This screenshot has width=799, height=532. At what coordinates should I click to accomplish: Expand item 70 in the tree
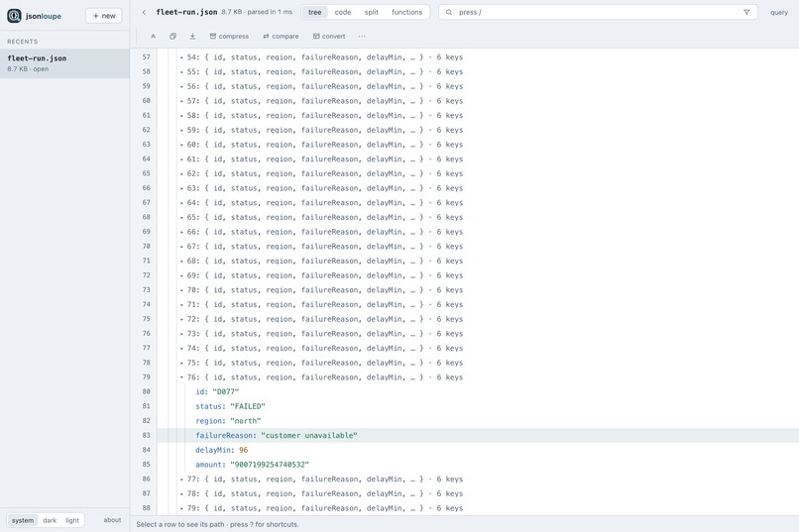[x=181, y=290]
